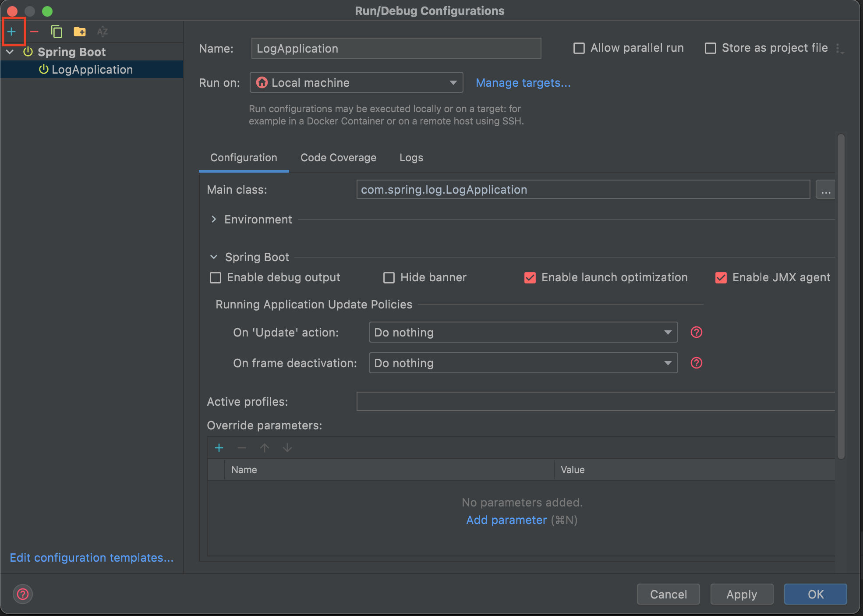Viewport: 863px width, 616px height.
Task: Open the On 'Update' action dropdown
Action: pos(523,332)
